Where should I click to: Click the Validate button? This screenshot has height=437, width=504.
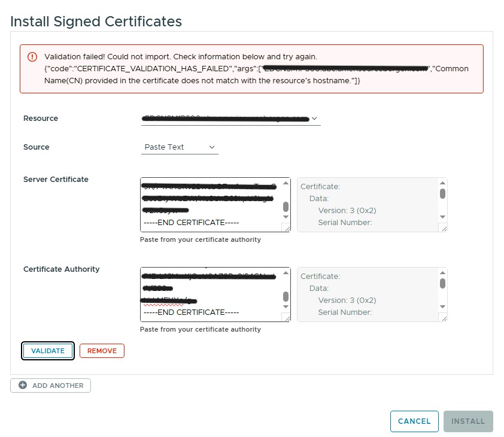tap(48, 351)
